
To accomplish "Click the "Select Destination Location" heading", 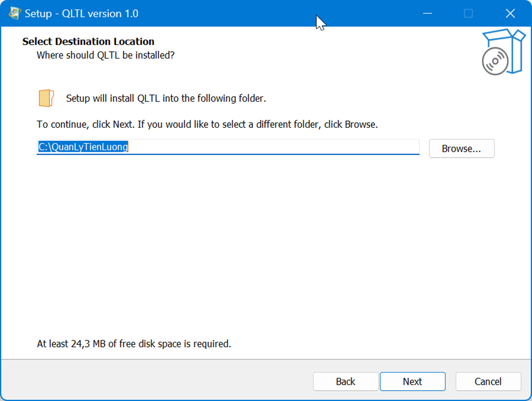I will click(88, 41).
